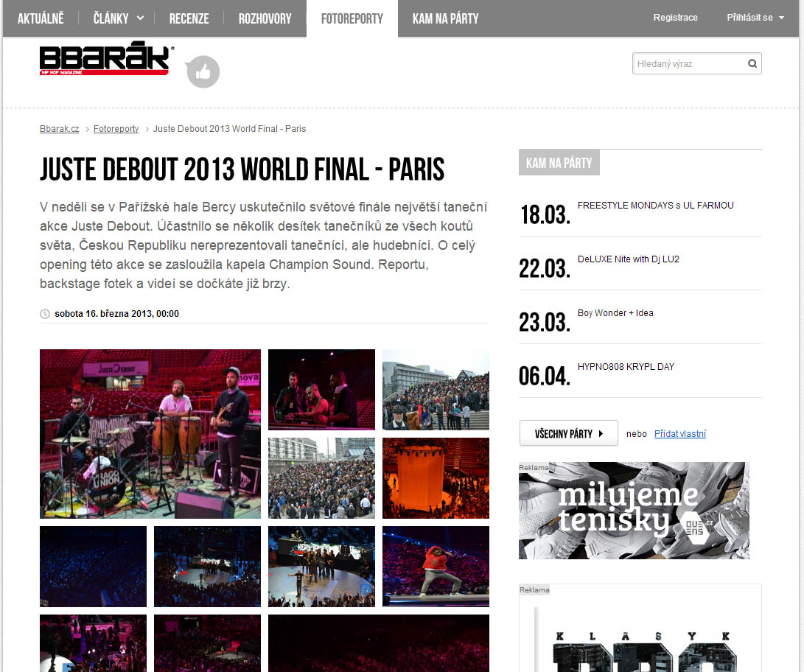Focus the Hledaný výraz search field
This screenshot has height=672, width=804.
click(x=689, y=63)
